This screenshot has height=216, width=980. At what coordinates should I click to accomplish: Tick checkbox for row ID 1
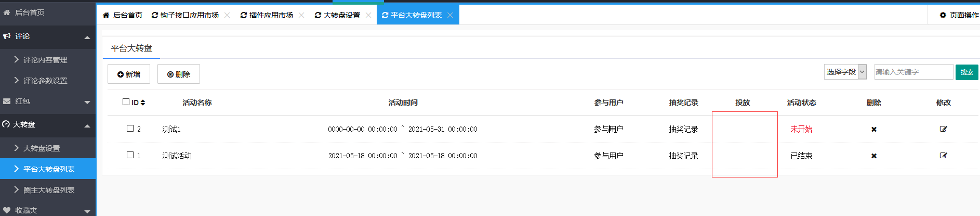(130, 155)
